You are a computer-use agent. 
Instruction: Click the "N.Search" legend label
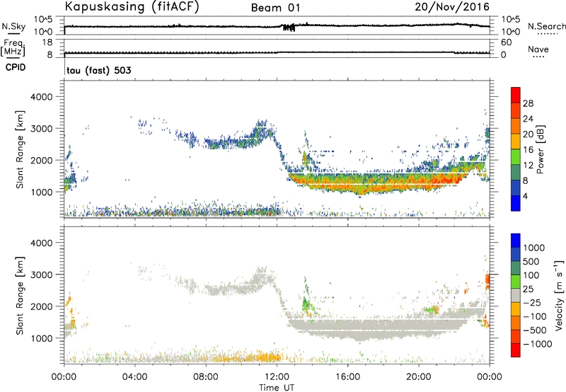point(546,26)
